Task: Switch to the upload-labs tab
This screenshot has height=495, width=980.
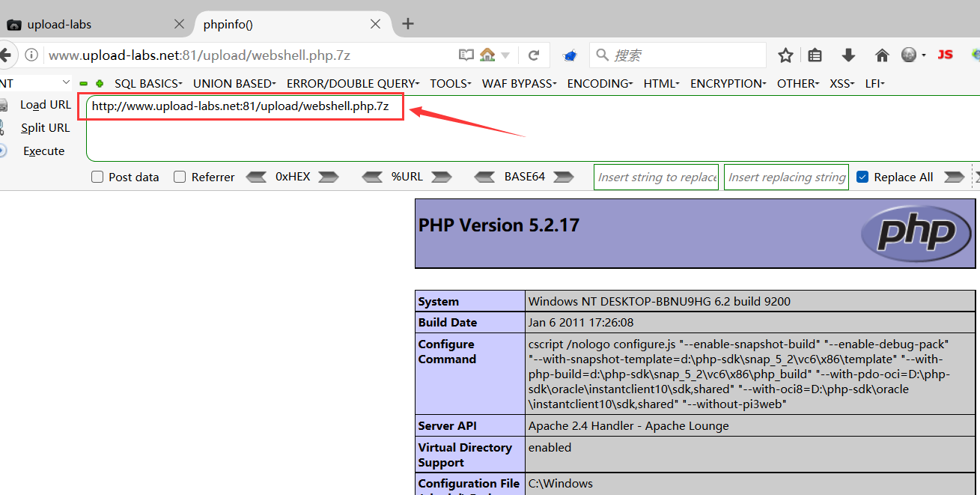Action: coord(96,24)
